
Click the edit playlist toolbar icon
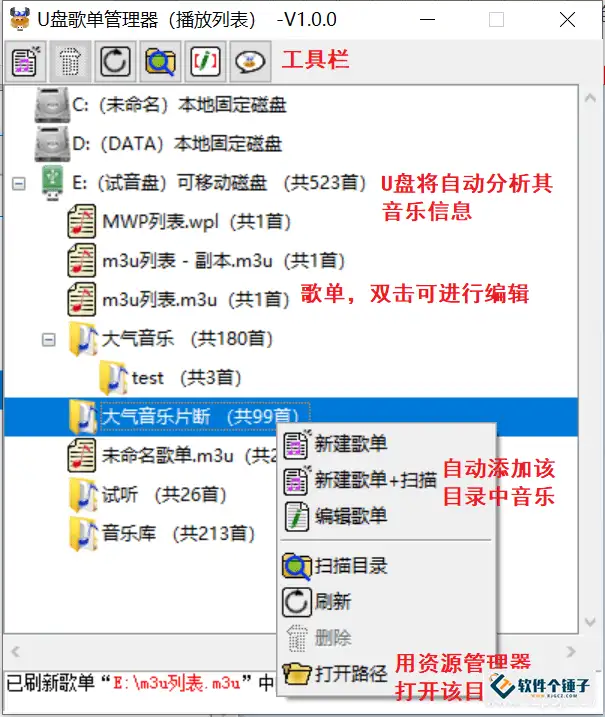(205, 61)
